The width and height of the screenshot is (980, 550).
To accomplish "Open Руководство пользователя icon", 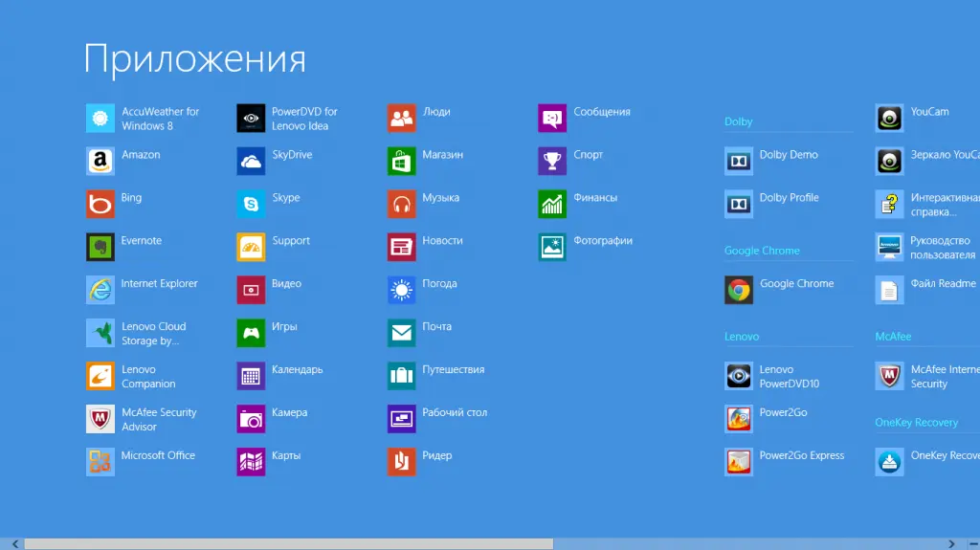I will (889, 247).
